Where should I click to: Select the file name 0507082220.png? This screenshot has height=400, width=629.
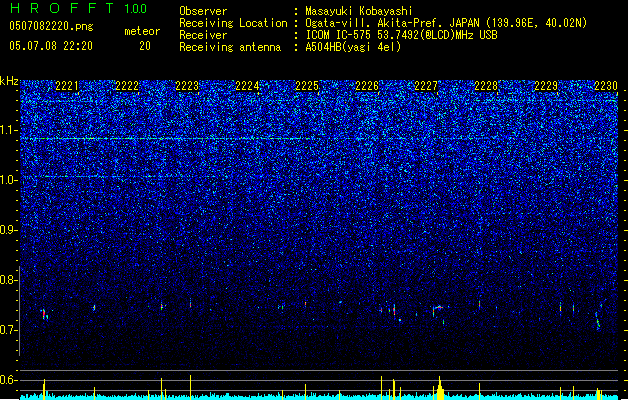coord(51,26)
